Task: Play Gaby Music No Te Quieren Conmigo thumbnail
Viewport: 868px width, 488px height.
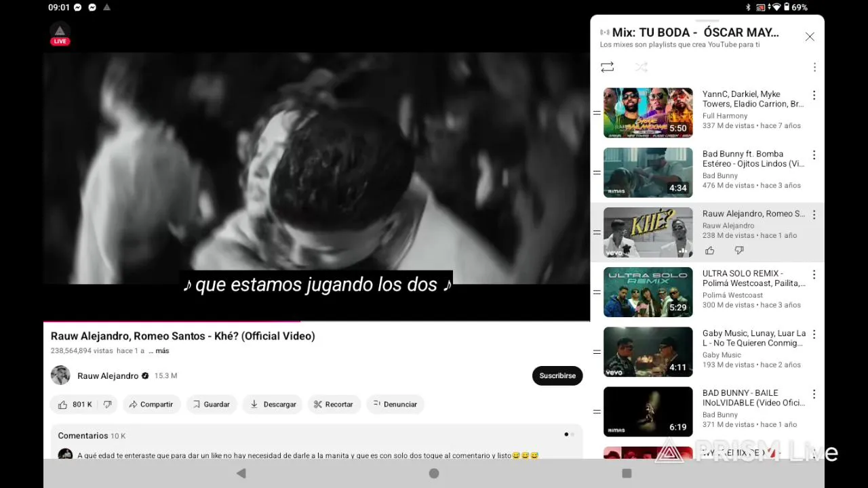Action: click(648, 352)
